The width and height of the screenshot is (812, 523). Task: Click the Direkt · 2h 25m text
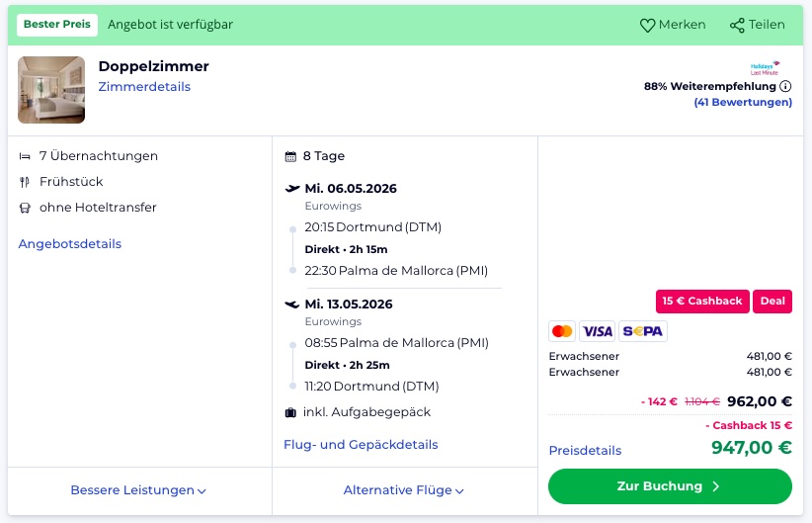[x=347, y=365]
